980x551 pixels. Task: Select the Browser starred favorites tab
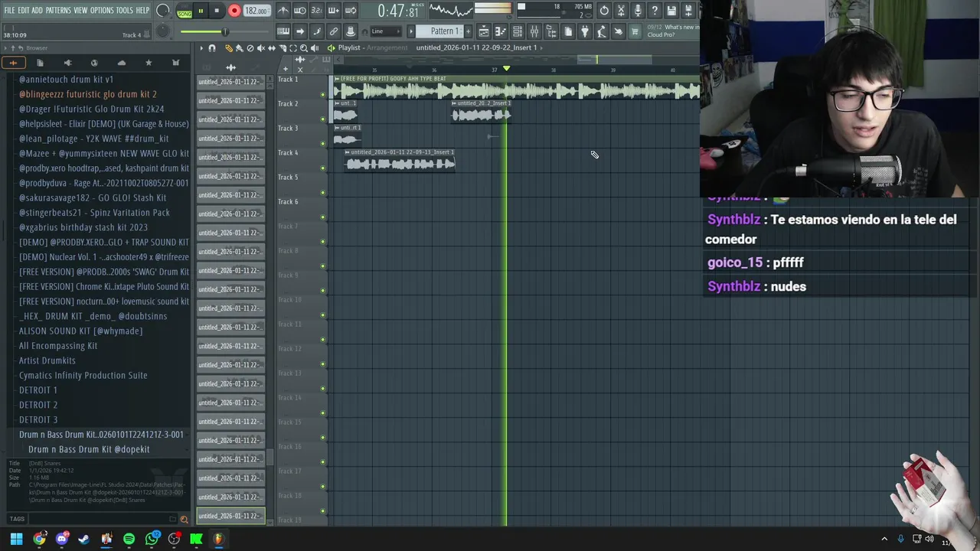point(149,63)
